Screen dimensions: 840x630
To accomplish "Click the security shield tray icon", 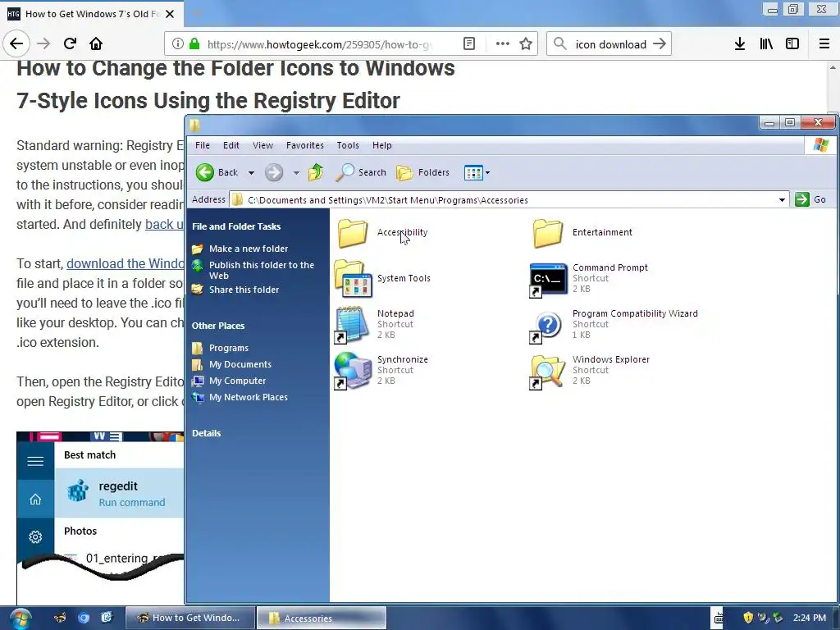I will [748, 619].
